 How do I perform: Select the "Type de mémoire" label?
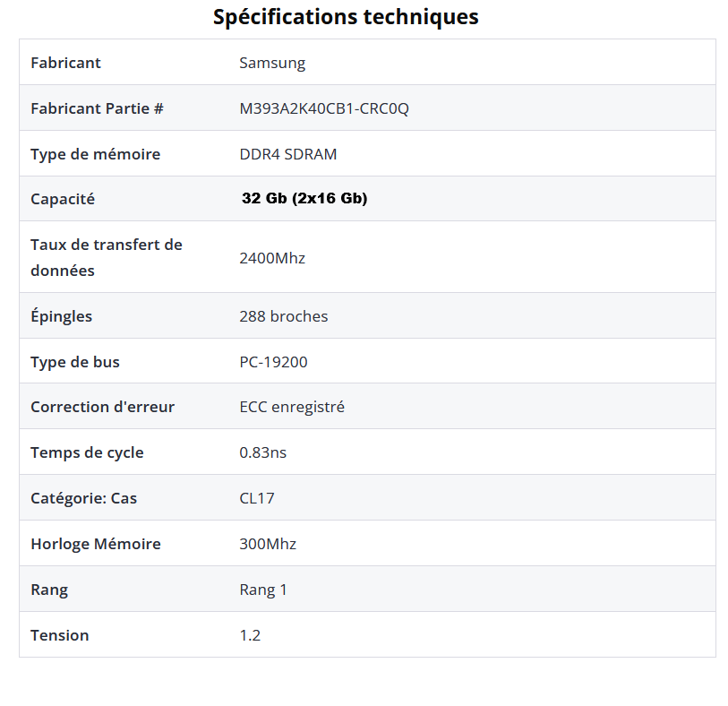tap(96, 154)
